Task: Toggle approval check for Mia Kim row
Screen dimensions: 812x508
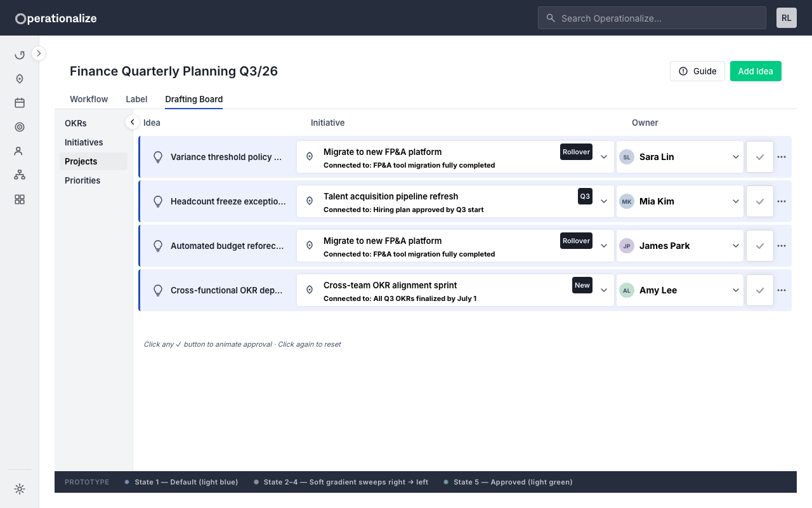Action: (x=760, y=201)
